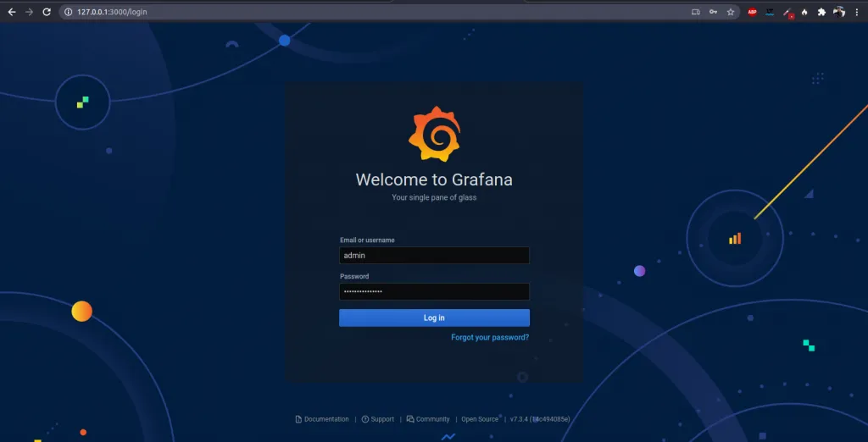The image size is (868, 442).
Task: Follow the Forgot your password link
Action: pos(490,337)
